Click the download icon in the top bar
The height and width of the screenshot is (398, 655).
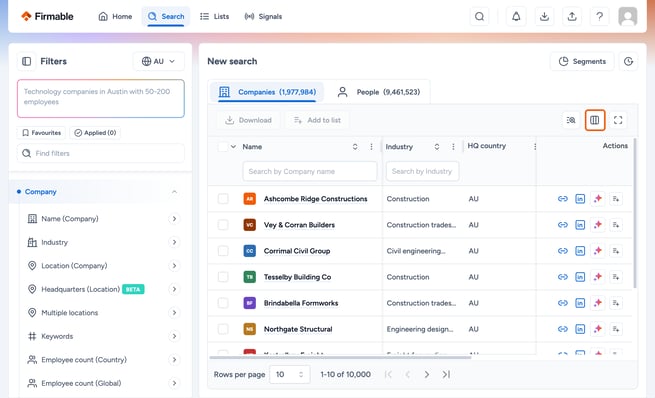544,16
